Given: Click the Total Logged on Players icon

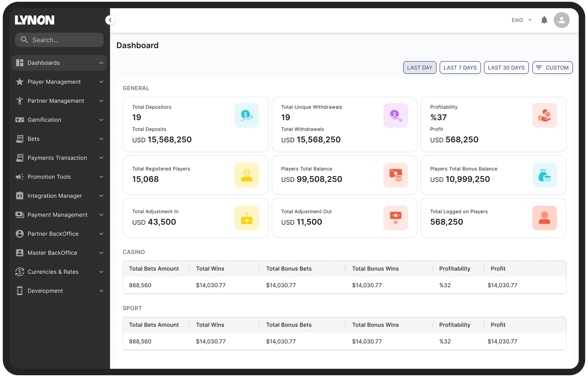Looking at the screenshot, I should [x=544, y=218].
